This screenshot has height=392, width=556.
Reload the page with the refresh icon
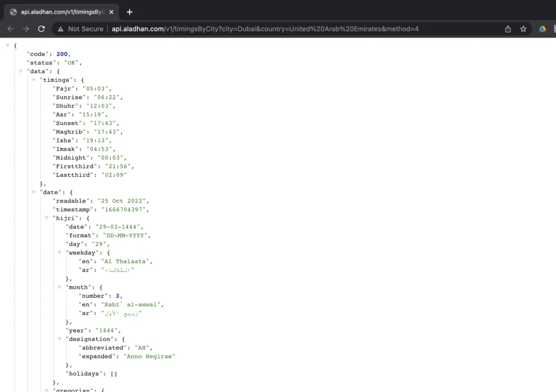[41, 29]
